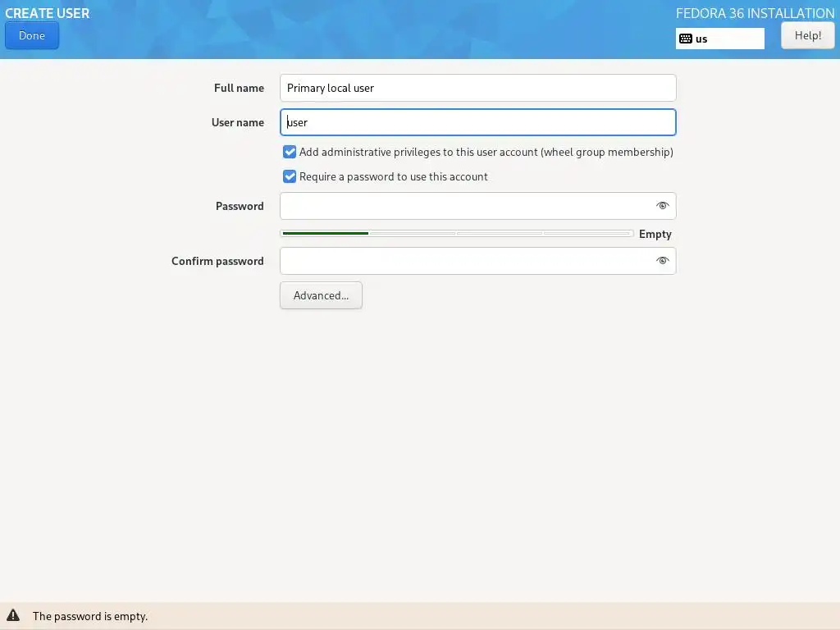The image size is (840, 630).
Task: Show password with eye icon in Password field
Action: pyautogui.click(x=662, y=206)
